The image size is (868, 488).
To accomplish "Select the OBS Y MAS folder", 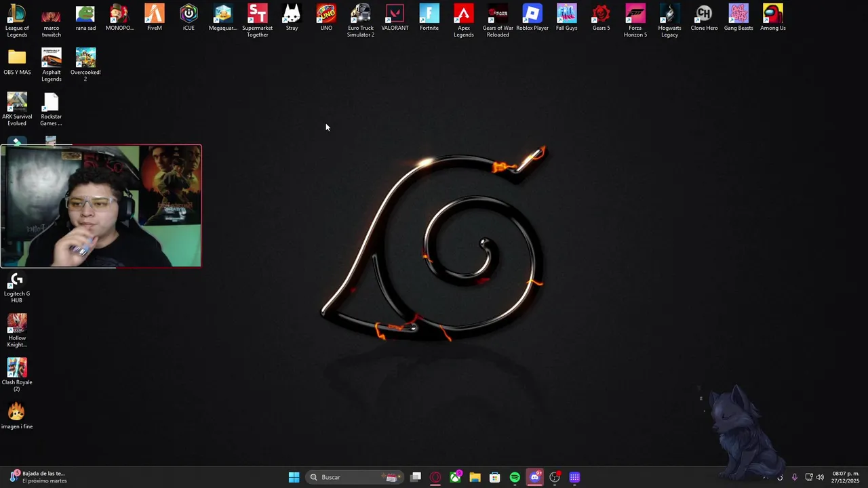I will 17,62.
